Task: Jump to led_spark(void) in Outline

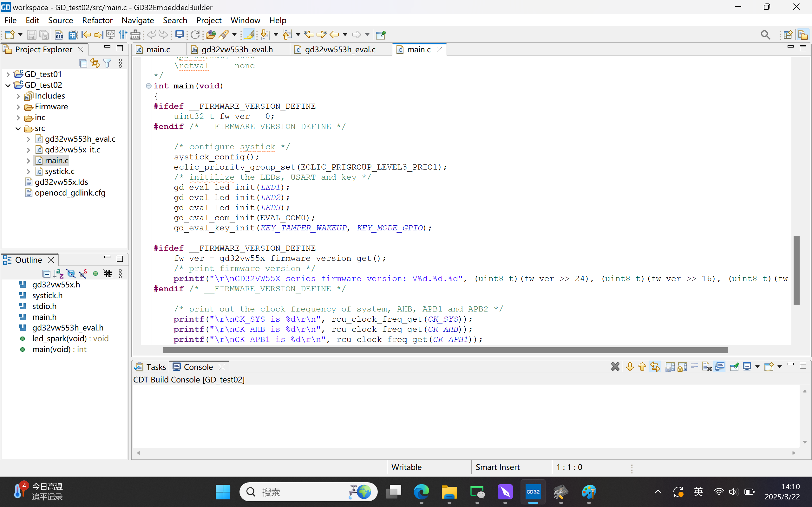Action: click(x=59, y=338)
